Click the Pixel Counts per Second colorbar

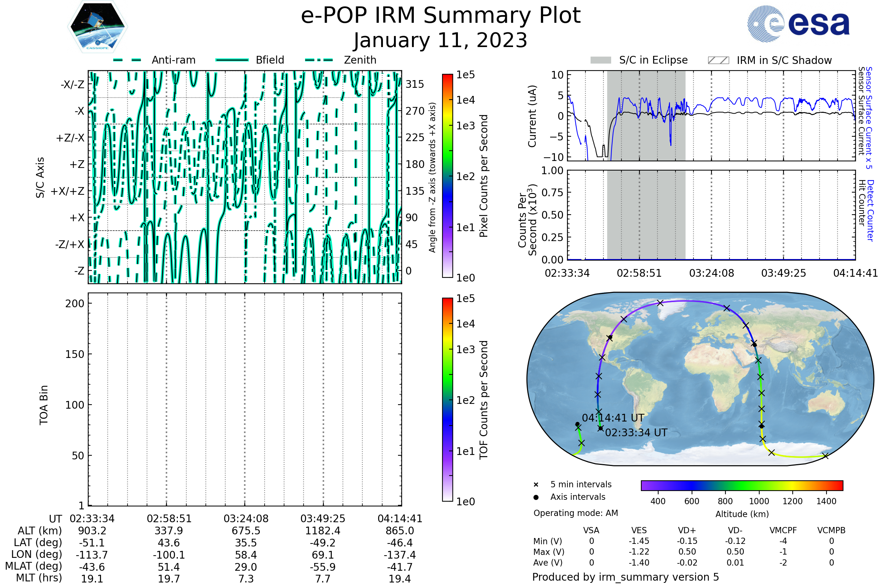tap(447, 176)
